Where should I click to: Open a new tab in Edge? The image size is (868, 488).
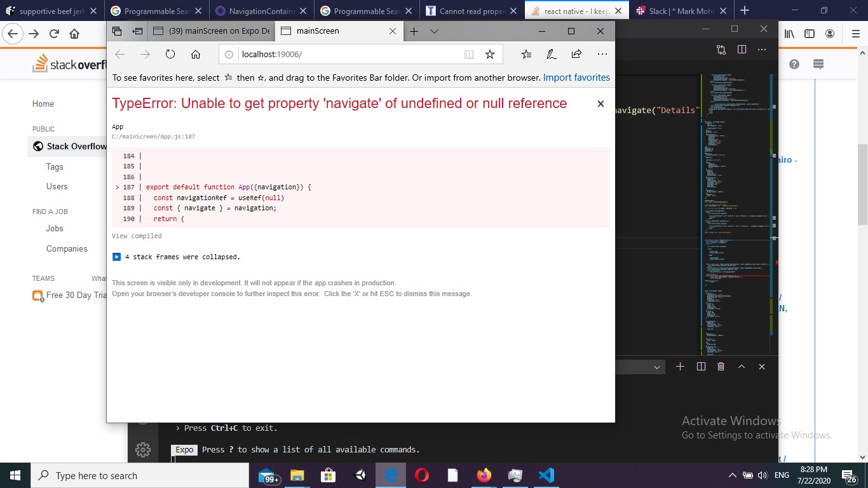coord(414,31)
